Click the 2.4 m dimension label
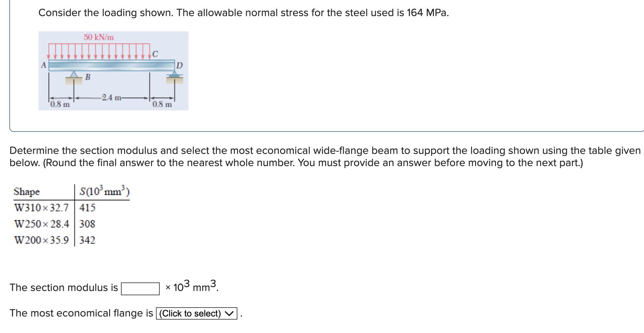The image size is (644, 333). pos(112,98)
